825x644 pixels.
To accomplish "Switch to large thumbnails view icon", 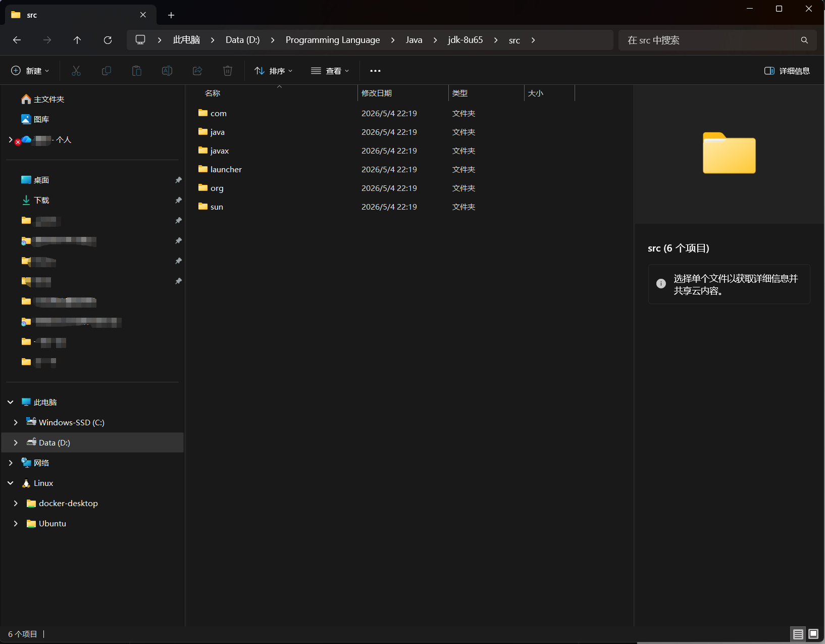I will pyautogui.click(x=813, y=634).
